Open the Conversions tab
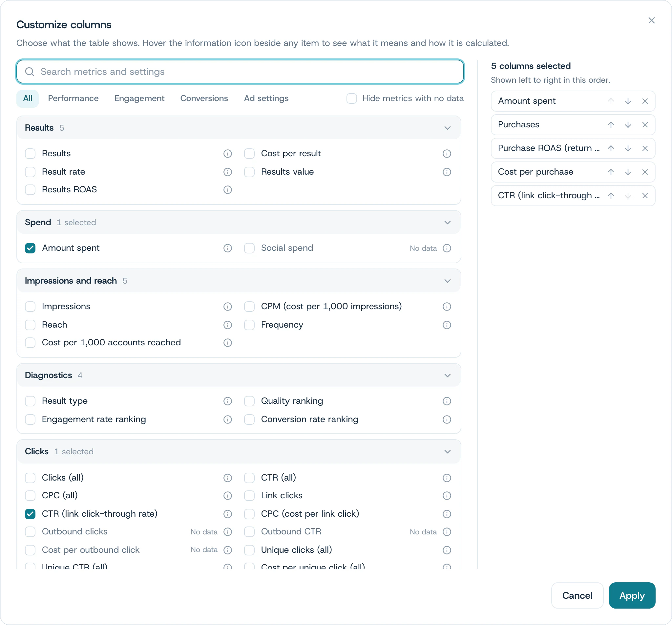The height and width of the screenshot is (625, 672). click(x=204, y=98)
